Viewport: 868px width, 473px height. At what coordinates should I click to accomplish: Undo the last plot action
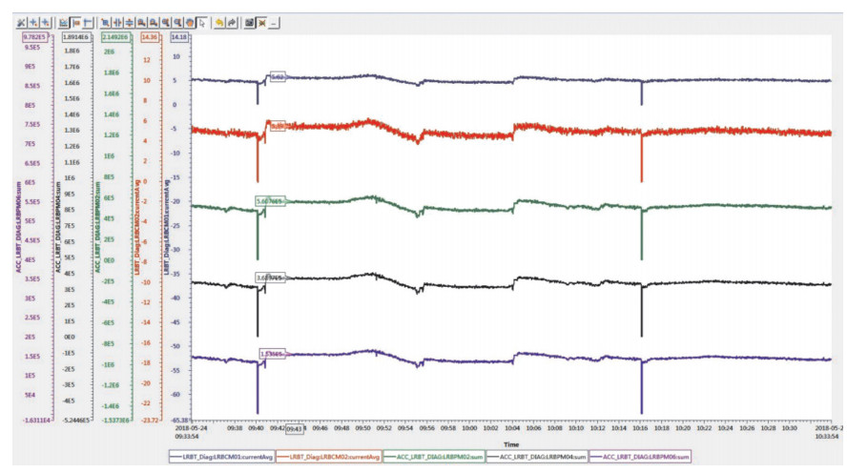pyautogui.click(x=218, y=21)
